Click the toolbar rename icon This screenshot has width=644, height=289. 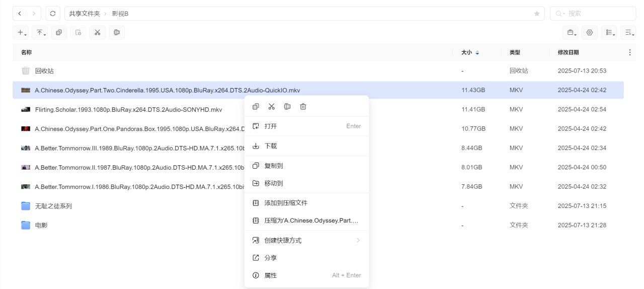click(117, 32)
